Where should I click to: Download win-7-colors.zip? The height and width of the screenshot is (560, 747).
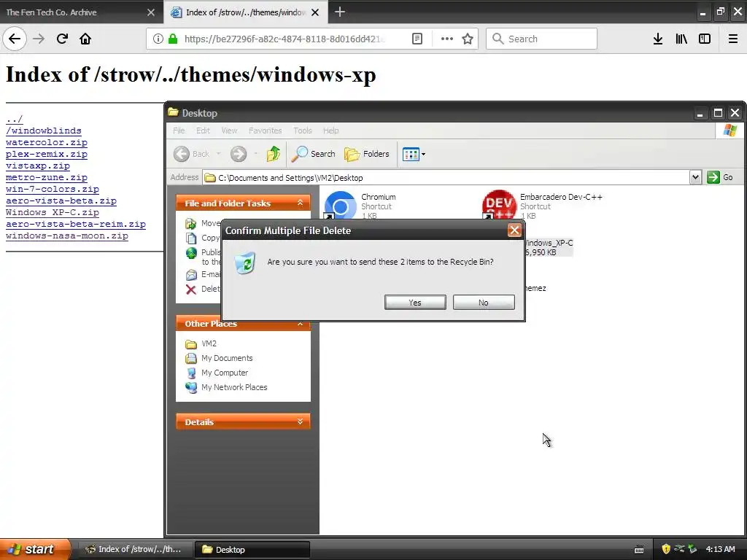(53, 189)
